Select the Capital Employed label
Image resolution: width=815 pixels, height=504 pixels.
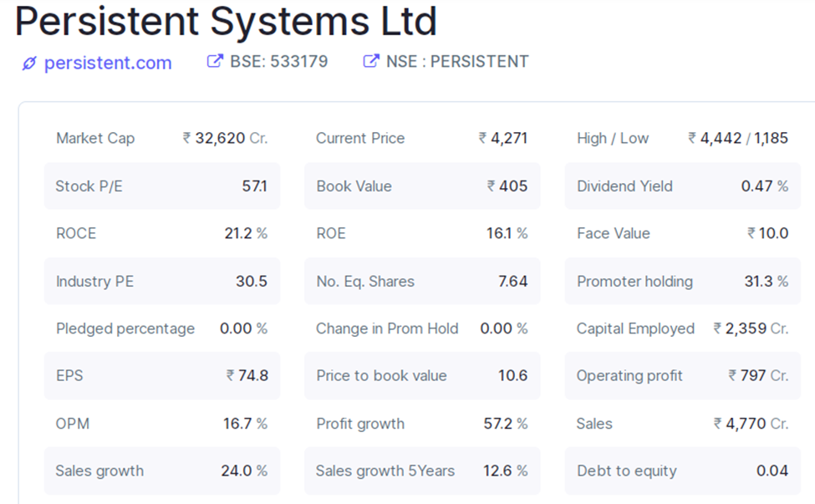[635, 328]
